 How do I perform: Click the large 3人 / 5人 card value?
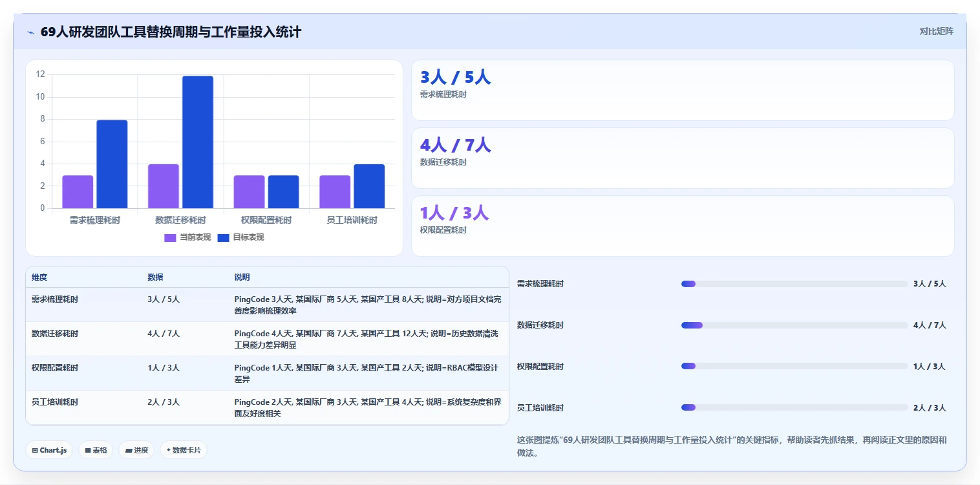[x=455, y=78]
